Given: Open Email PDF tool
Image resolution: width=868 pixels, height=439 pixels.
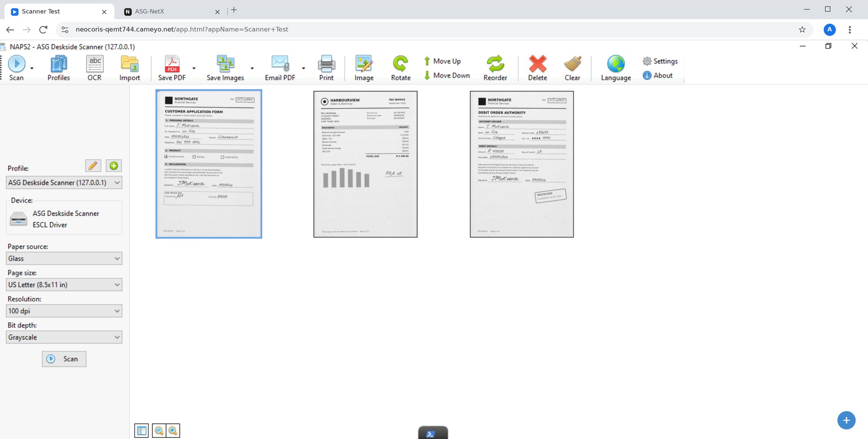Looking at the screenshot, I should click(280, 68).
